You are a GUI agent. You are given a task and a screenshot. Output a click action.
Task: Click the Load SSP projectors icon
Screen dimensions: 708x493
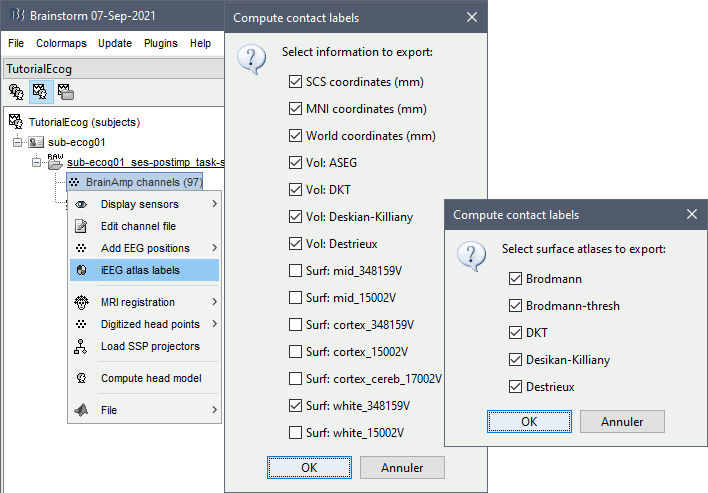tap(81, 346)
